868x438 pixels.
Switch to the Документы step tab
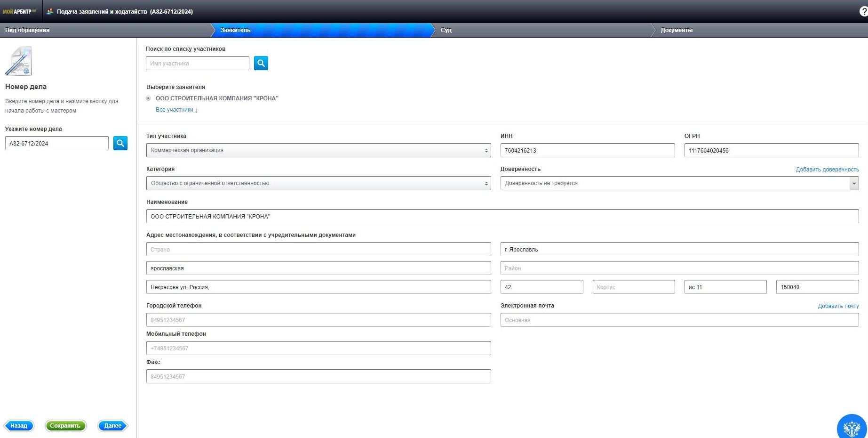click(677, 30)
